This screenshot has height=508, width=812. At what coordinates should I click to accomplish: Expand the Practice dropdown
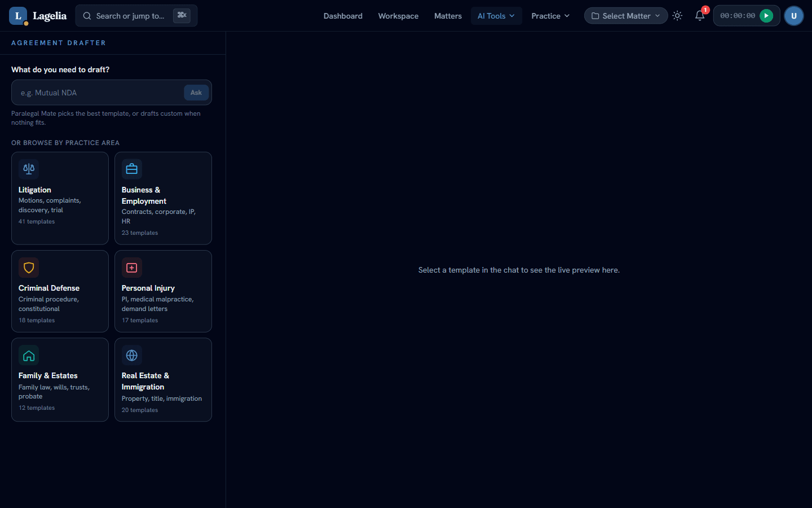pyautogui.click(x=550, y=16)
